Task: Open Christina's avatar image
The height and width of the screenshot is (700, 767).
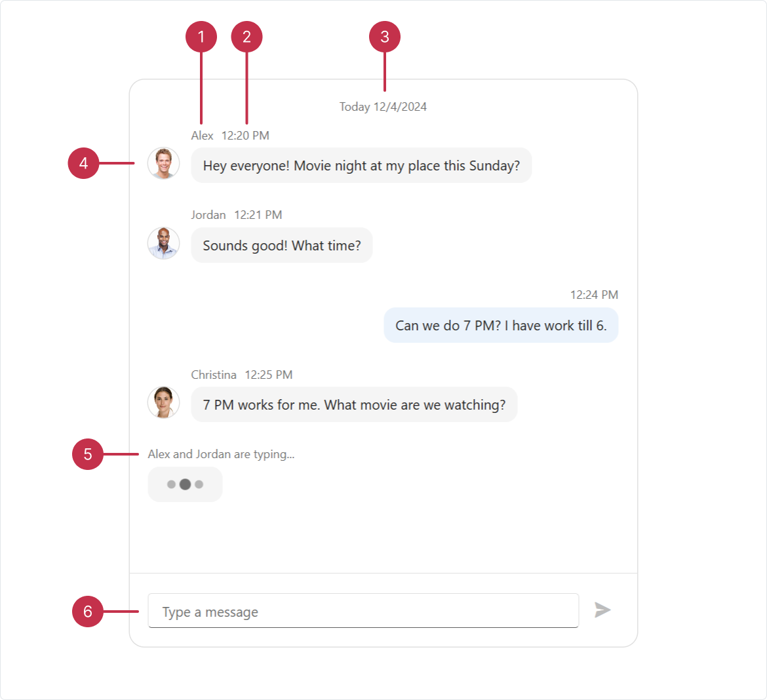Action: click(x=163, y=402)
